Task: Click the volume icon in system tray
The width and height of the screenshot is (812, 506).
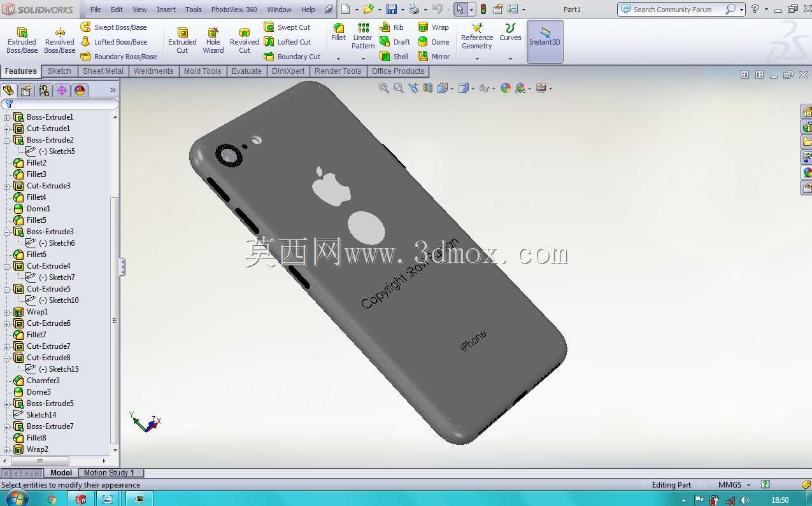Action: 744,500
